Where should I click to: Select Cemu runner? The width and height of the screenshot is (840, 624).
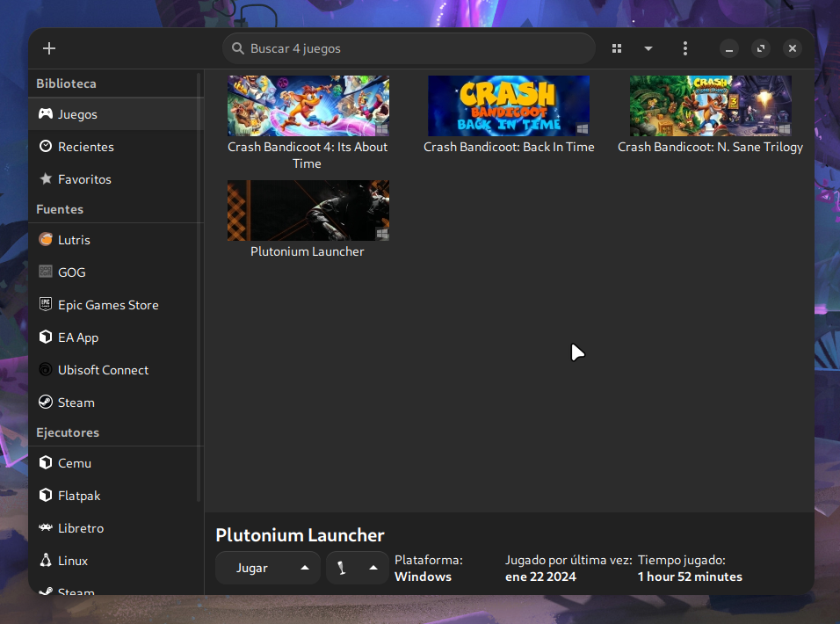click(x=116, y=463)
